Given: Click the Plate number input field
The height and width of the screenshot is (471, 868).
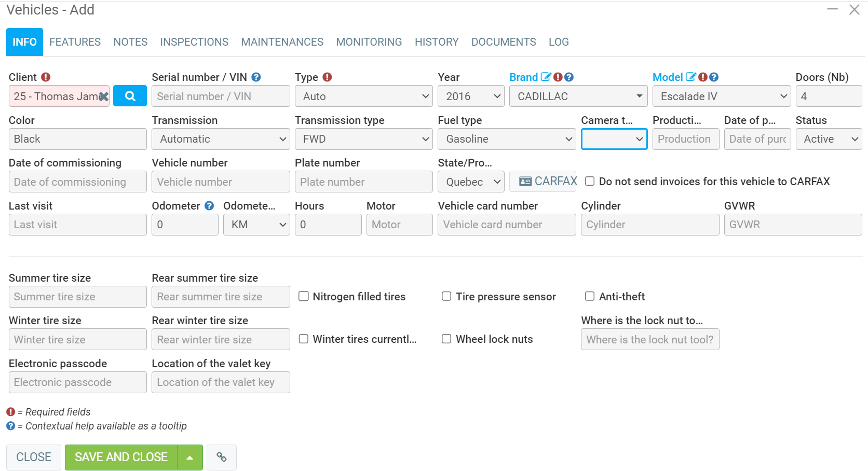Looking at the screenshot, I should pyautogui.click(x=363, y=182).
